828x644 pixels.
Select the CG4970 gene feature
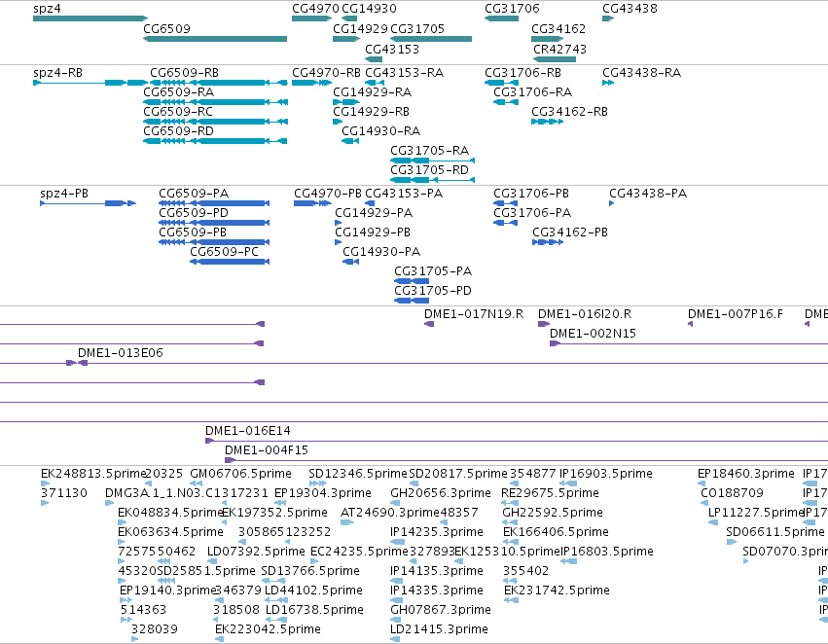pos(311,18)
